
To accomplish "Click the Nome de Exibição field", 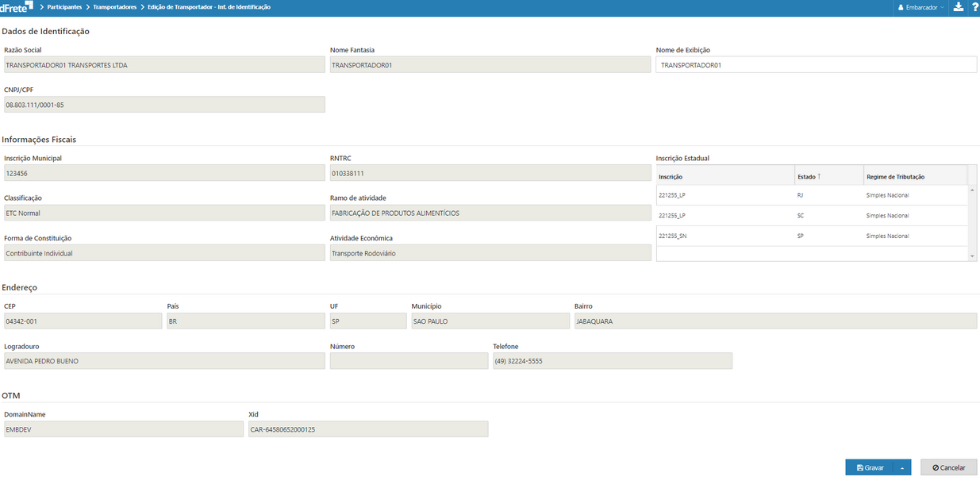I will tap(816, 65).
